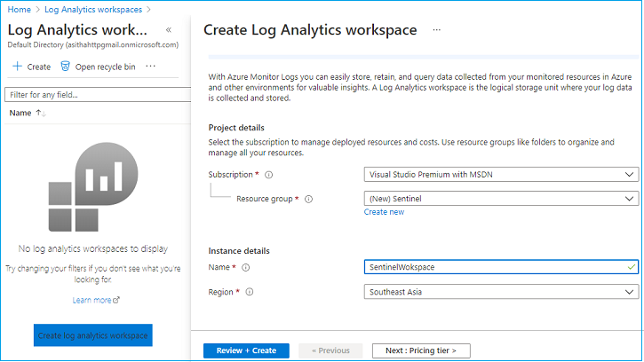Click the Name field containing SentinelWokspace
644x362 pixels.
coord(501,267)
